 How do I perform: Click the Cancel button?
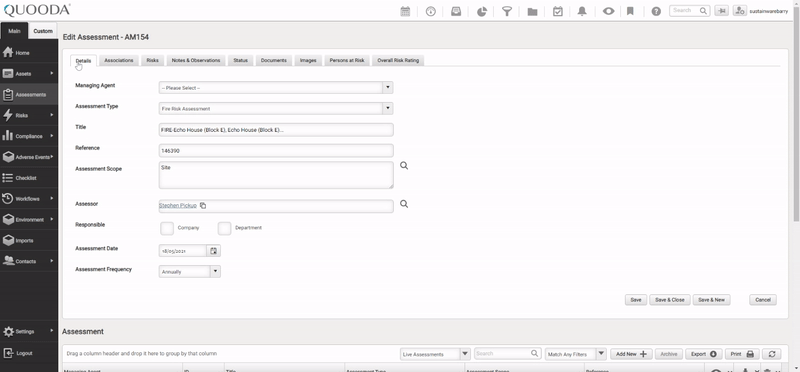763,300
